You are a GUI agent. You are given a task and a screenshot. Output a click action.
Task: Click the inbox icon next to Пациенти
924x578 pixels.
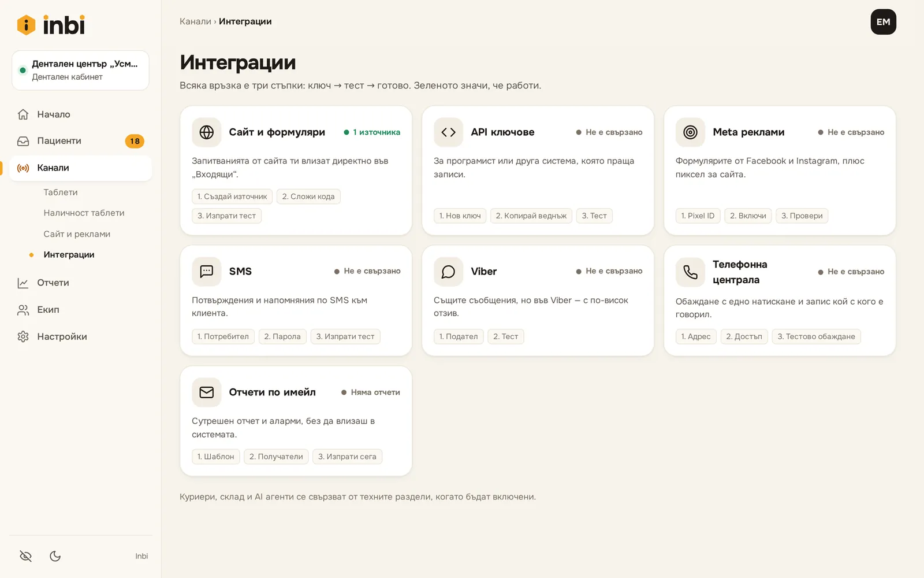(23, 141)
